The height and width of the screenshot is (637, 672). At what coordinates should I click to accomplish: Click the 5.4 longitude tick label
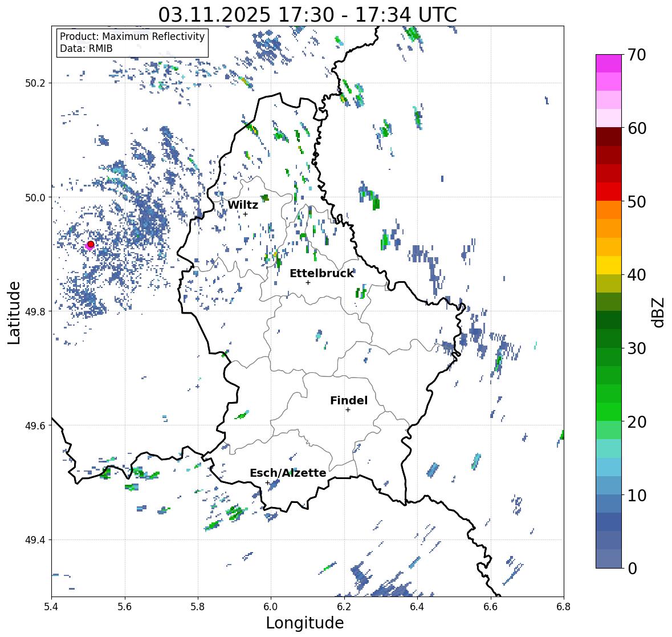[51, 607]
